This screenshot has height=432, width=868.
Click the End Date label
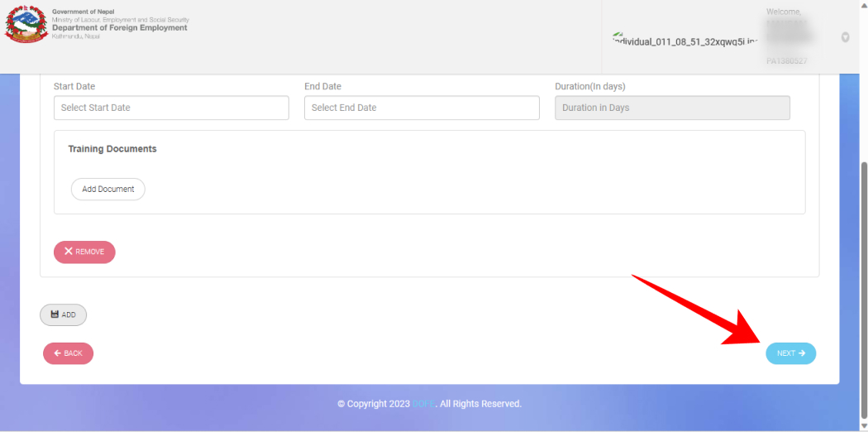click(x=322, y=86)
